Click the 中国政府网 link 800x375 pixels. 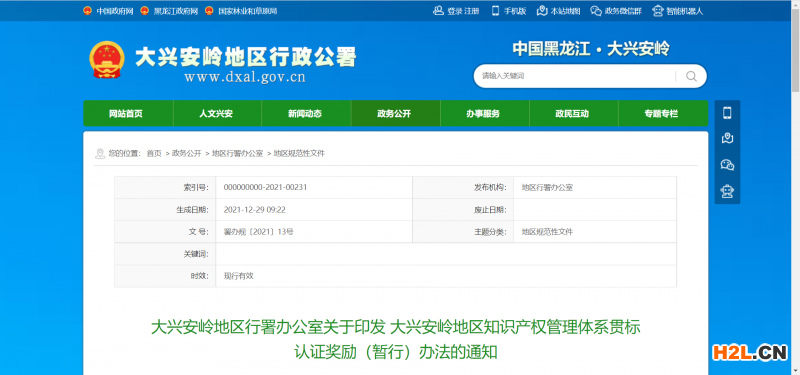pyautogui.click(x=114, y=11)
